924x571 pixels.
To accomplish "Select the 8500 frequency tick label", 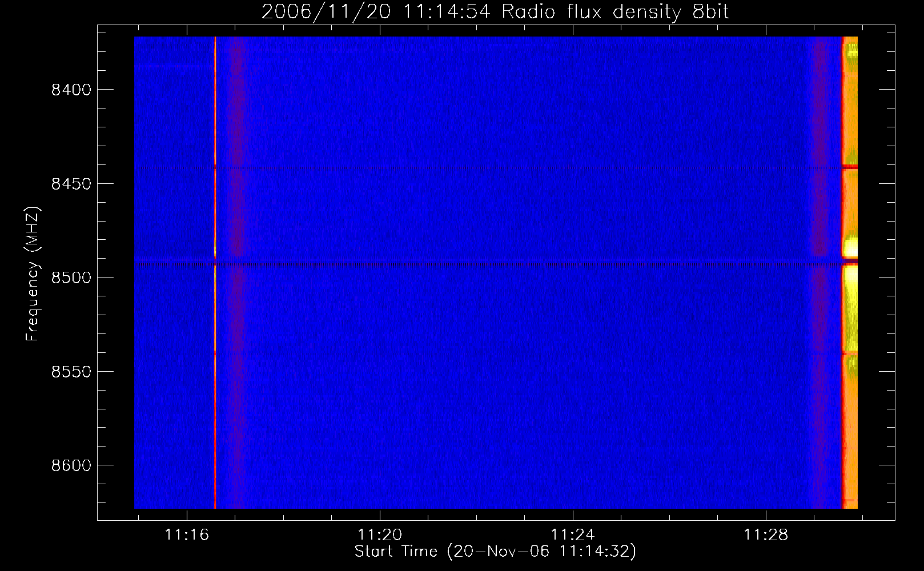I will (x=71, y=278).
